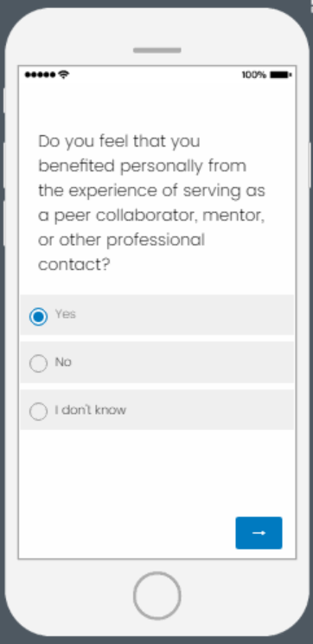
Task: Tap the signal strength dots
Action: click(40, 74)
